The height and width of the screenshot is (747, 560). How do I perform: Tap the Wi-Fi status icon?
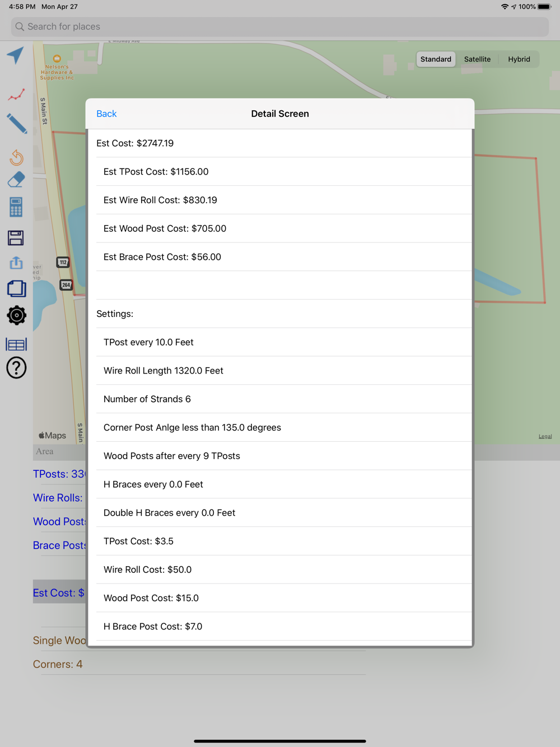(x=505, y=7)
